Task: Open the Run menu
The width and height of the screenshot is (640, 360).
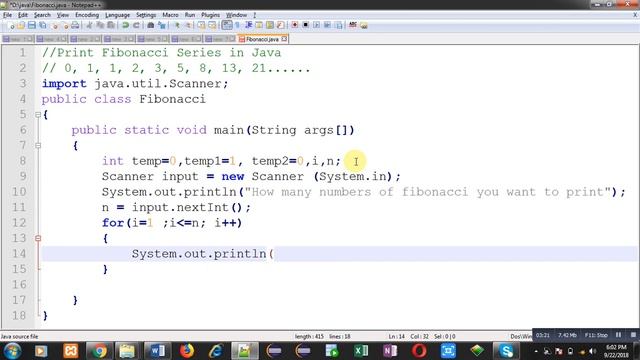Action: (190, 15)
